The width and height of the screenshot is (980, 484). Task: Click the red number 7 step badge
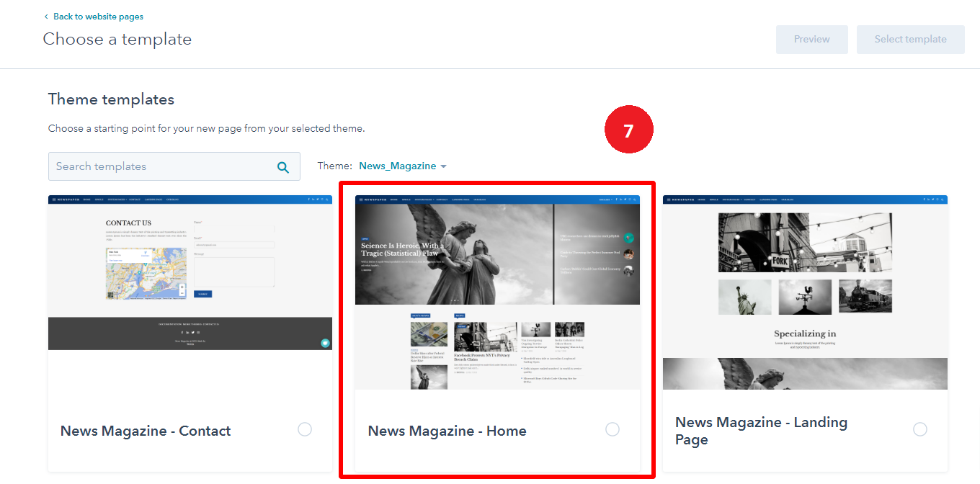[x=628, y=131]
